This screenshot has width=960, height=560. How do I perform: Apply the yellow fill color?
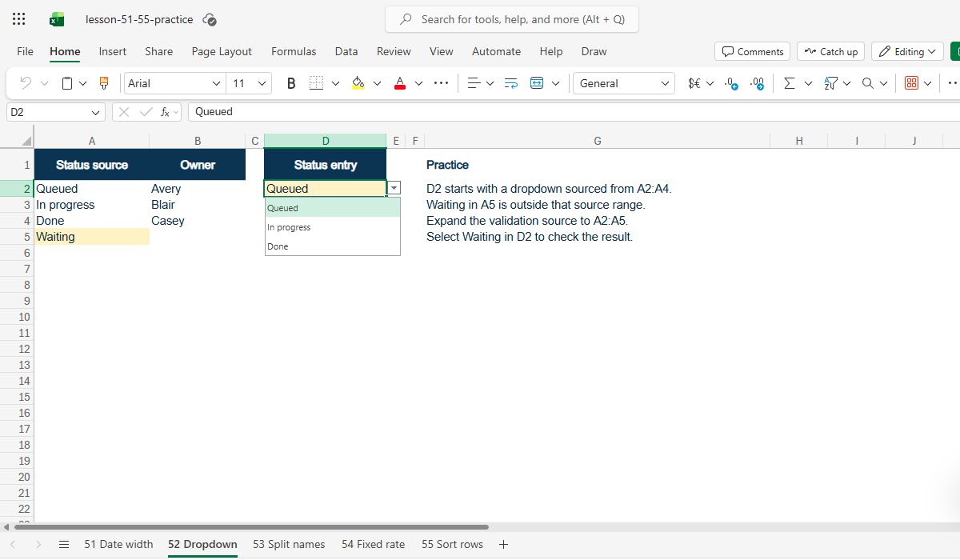pyautogui.click(x=358, y=83)
